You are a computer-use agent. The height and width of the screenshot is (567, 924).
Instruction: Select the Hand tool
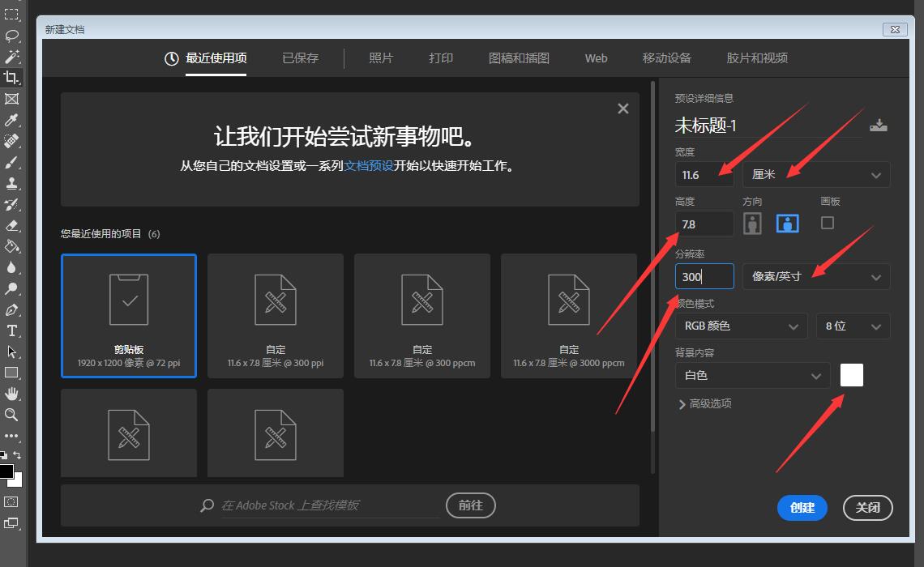[x=11, y=394]
